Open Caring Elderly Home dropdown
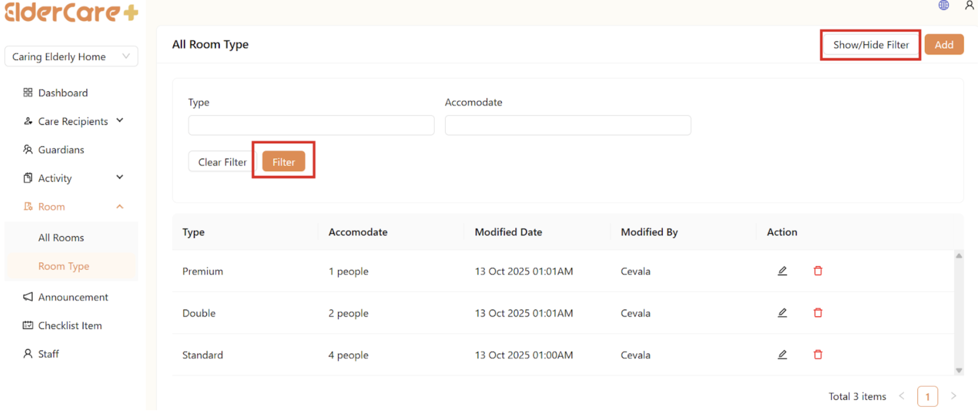Screen dimensions: 980x415 point(71,57)
